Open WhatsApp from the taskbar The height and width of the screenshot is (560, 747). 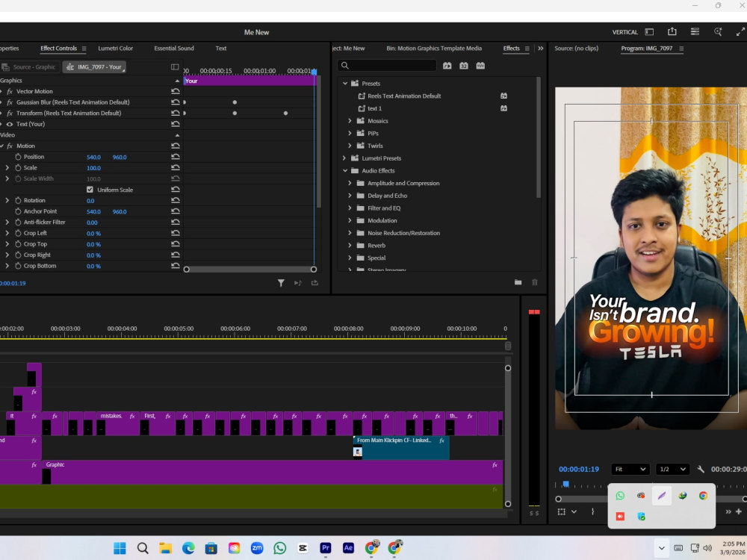coord(279,548)
